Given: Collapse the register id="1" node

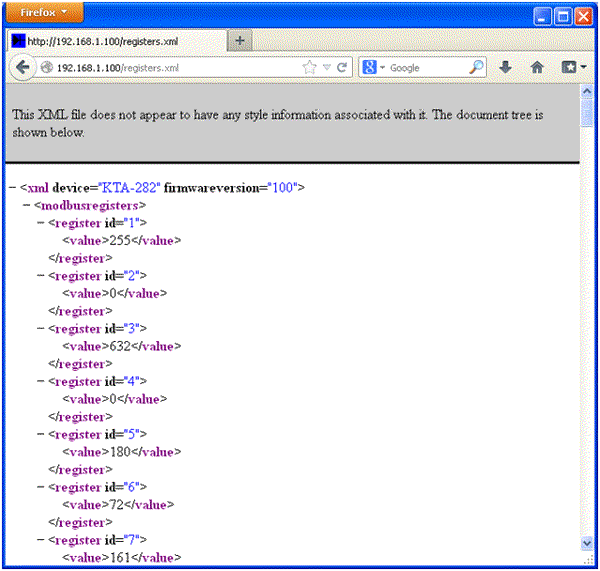Looking at the screenshot, I should click(x=41, y=223).
